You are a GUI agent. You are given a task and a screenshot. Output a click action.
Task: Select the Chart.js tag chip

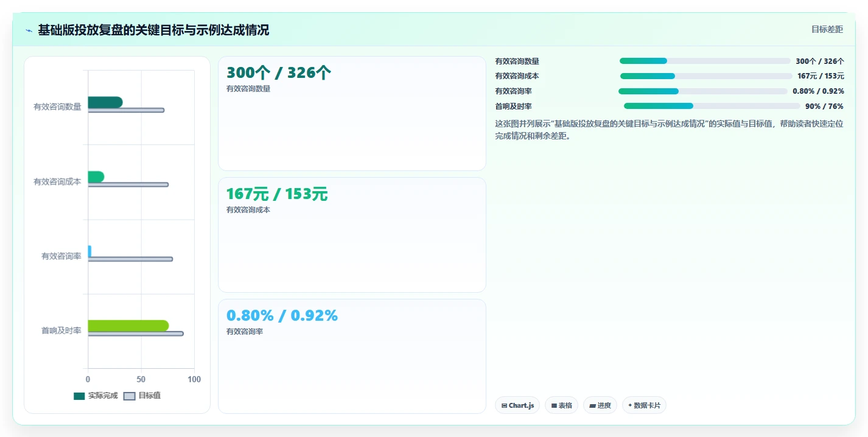(x=517, y=405)
